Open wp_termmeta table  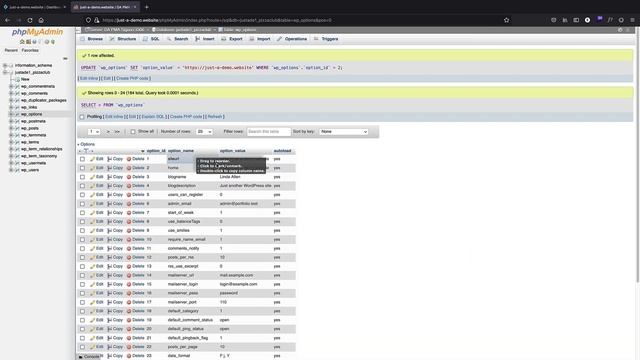coord(33,135)
